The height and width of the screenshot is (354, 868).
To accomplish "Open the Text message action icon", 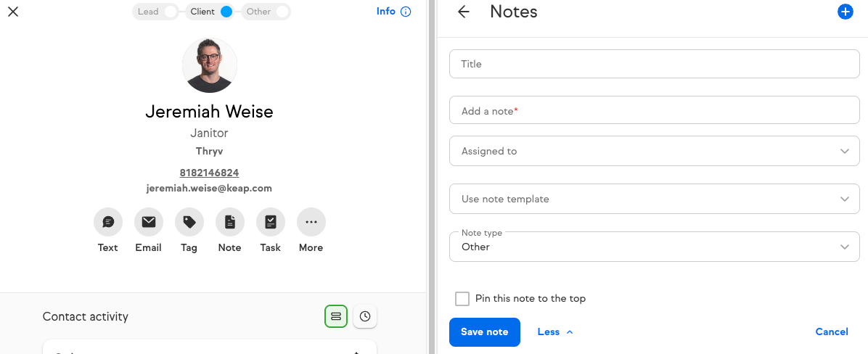I will pos(108,223).
